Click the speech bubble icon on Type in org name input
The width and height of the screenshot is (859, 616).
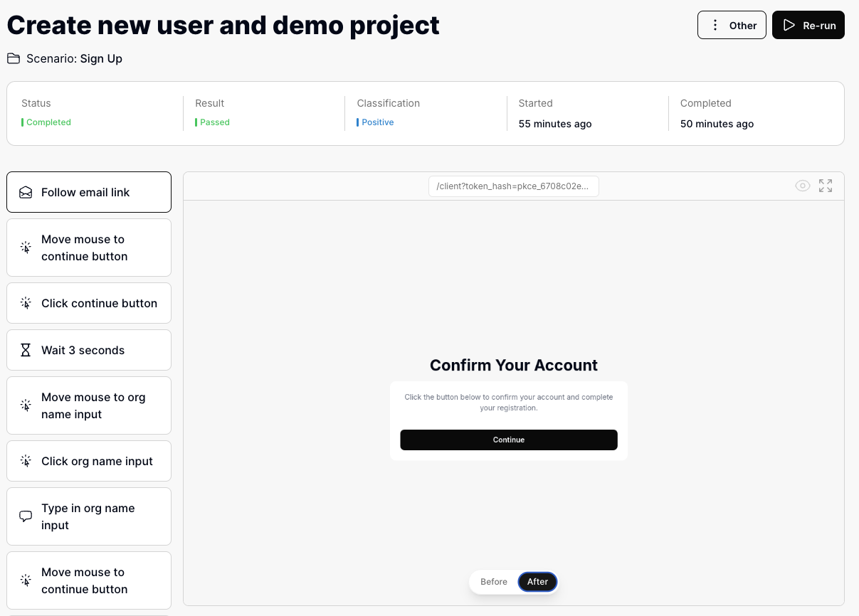pos(26,516)
